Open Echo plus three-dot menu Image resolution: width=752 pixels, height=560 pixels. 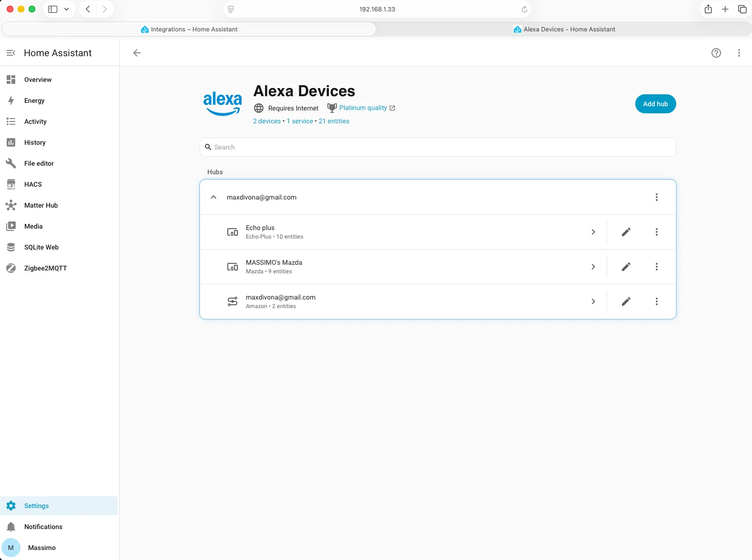(x=657, y=232)
